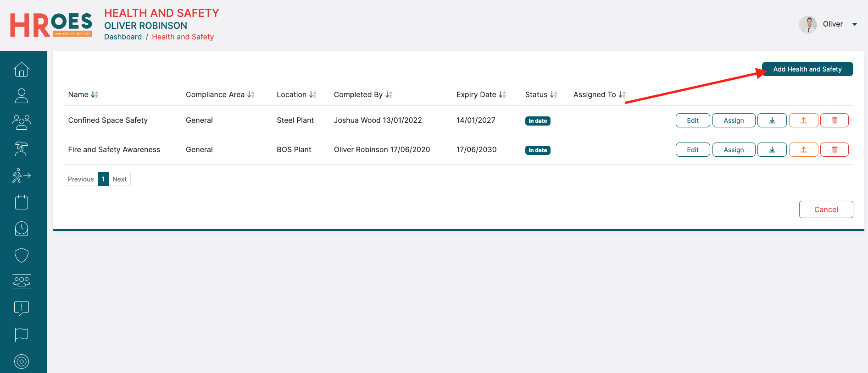Screen dimensions: 868x373
Task: Open the single user profile sidebar icon
Action: [22, 96]
